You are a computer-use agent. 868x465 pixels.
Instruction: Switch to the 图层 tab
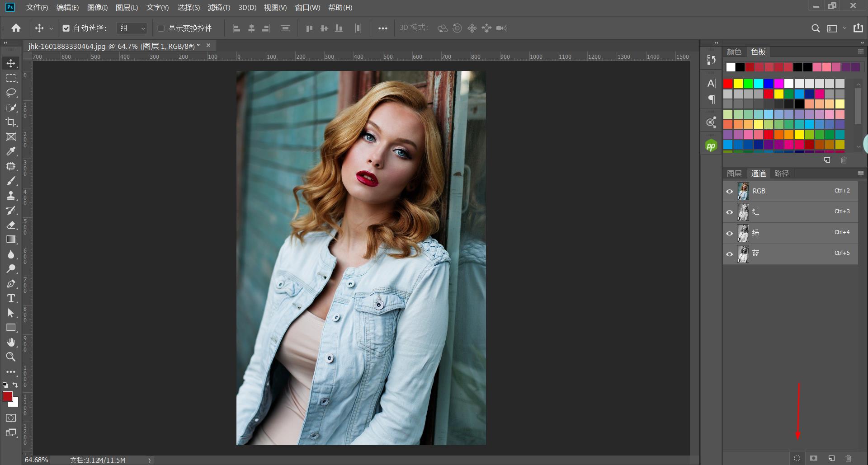(x=734, y=173)
